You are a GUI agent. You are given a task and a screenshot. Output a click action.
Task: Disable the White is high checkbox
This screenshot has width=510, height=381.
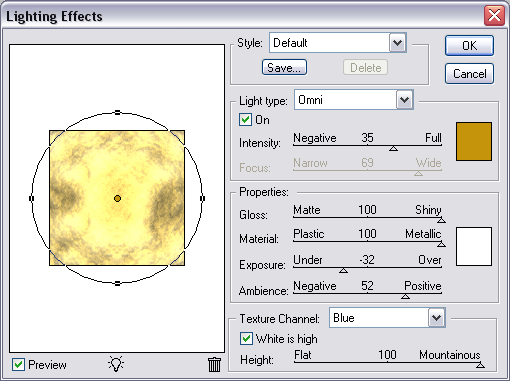[246, 339]
